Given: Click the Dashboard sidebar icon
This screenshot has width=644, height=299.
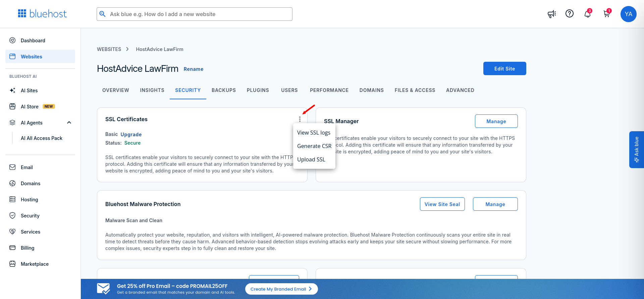Looking at the screenshot, I should pyautogui.click(x=12, y=40).
